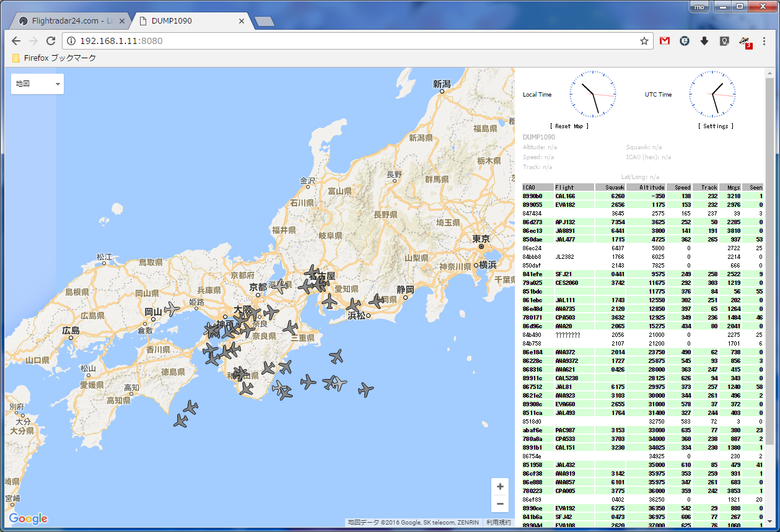The width and height of the screenshot is (780, 532).
Task: Select flight row JL2382
Action: [x=642, y=256]
